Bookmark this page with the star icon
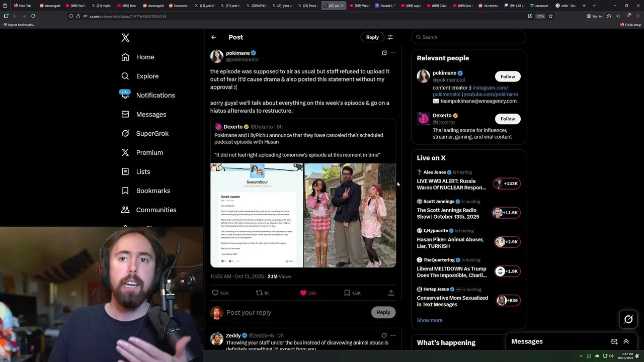Screen dimensions: 644x362 click(550, 16)
